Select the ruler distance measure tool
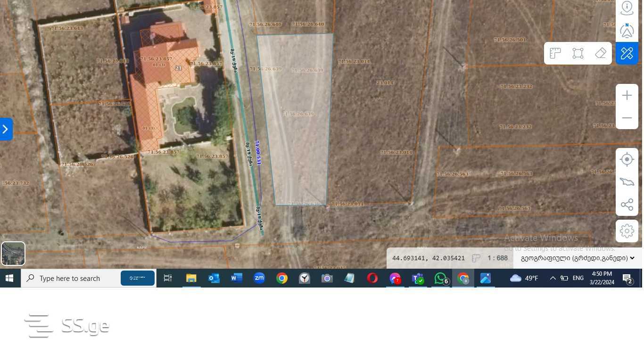This screenshot has height=362, width=644. 555,53
